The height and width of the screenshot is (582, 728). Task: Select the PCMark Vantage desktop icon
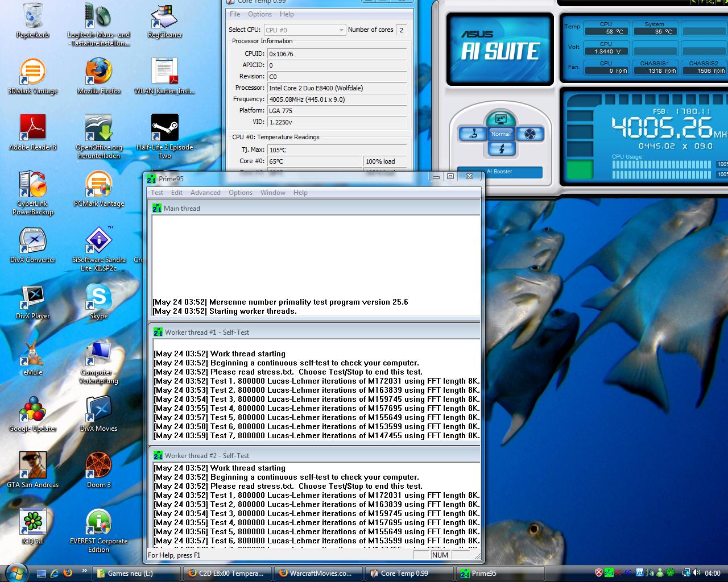click(x=98, y=189)
